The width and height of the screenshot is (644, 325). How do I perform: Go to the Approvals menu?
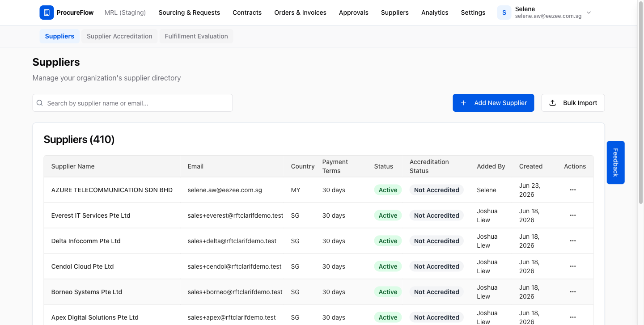353,13
